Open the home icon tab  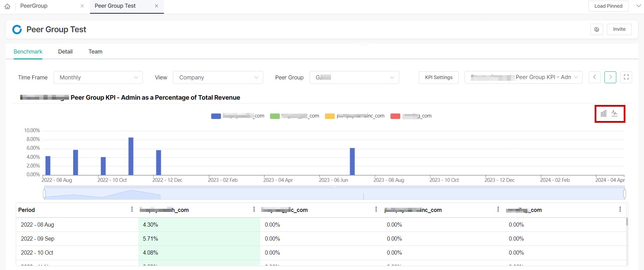point(7,6)
